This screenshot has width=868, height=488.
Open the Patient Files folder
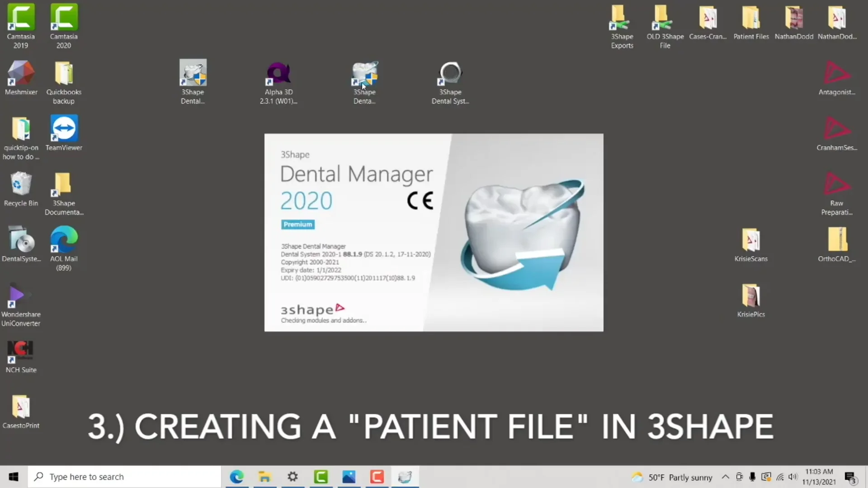751,22
